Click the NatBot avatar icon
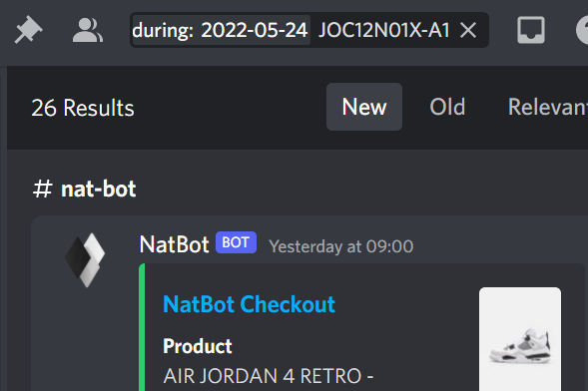The image size is (588, 391). 85,260
